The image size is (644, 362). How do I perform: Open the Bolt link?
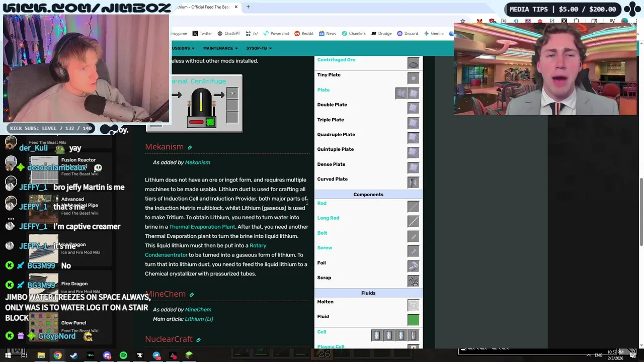[322, 233]
